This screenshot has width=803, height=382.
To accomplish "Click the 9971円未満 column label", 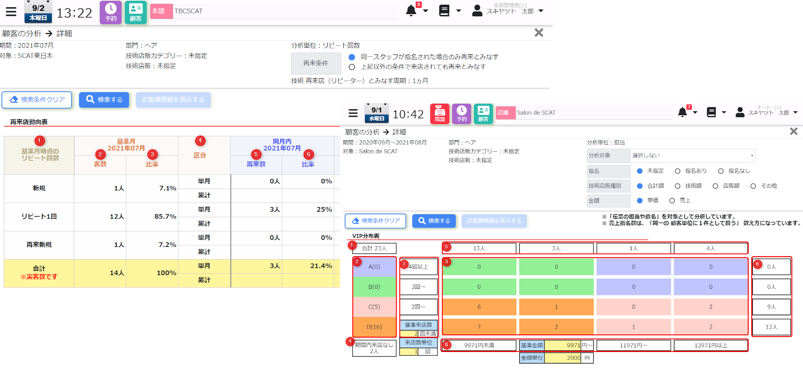I will pos(479,346).
